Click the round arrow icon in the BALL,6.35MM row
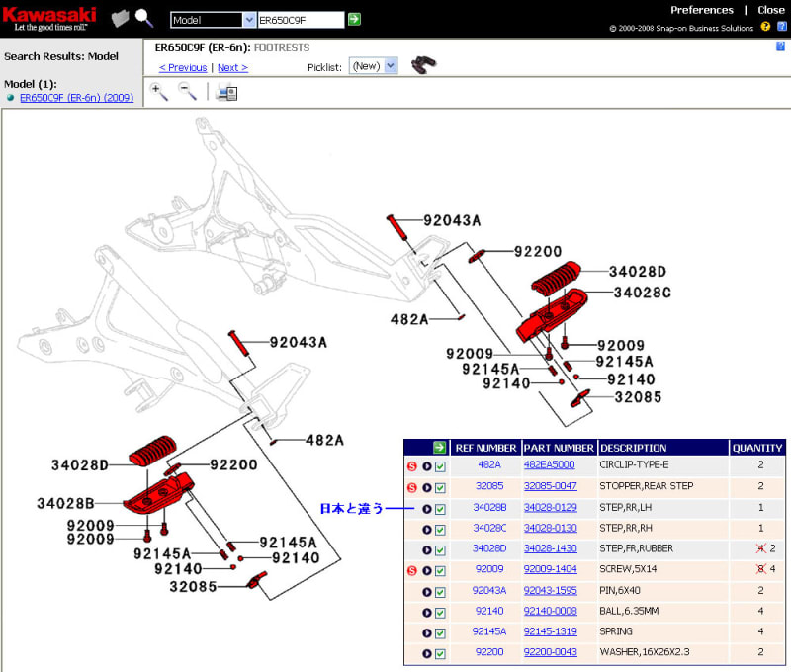Viewport: 791px width, 672px height. (427, 613)
